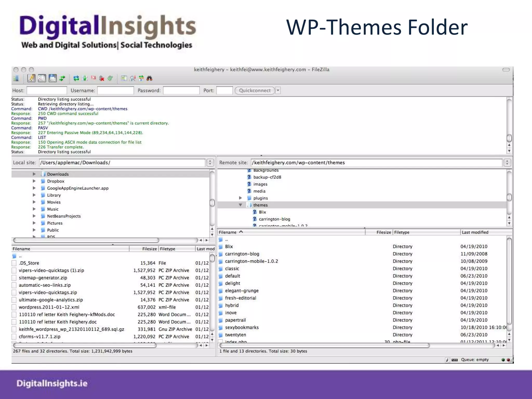The height and width of the screenshot is (399, 532).
Task: Click parent directory '..' in local file list
Action: coord(20,256)
